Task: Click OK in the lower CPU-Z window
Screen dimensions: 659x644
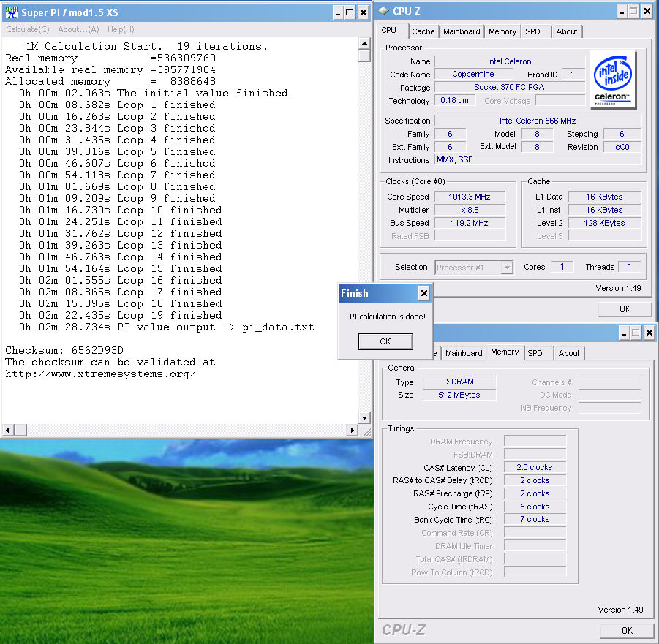Action: [x=627, y=631]
